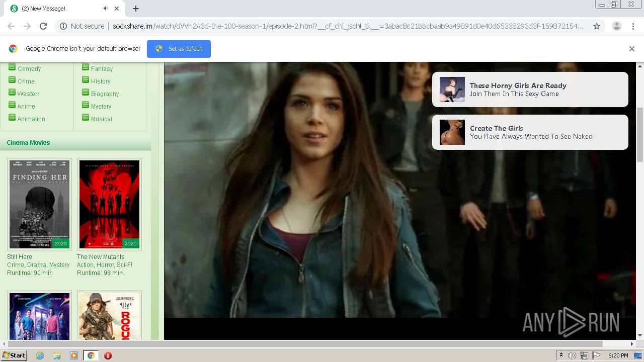Open The New Mutants movie poster
This screenshot has width=644, height=362.
[x=109, y=204]
